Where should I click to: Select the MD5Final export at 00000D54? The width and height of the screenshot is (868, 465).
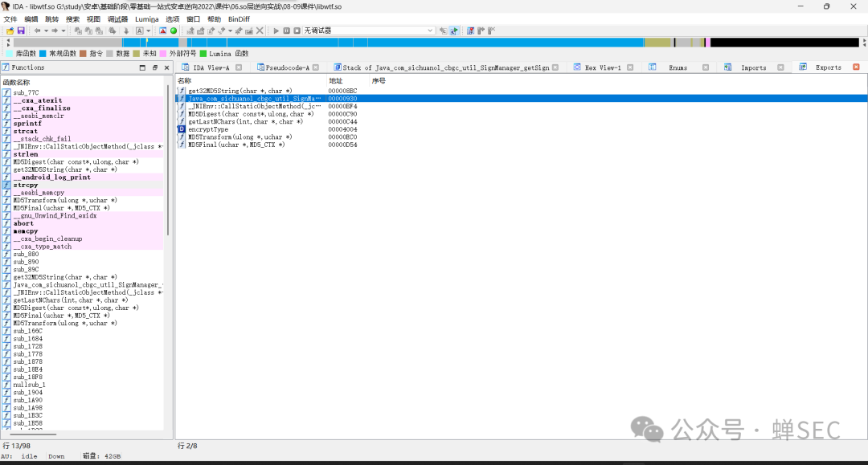(x=522, y=145)
